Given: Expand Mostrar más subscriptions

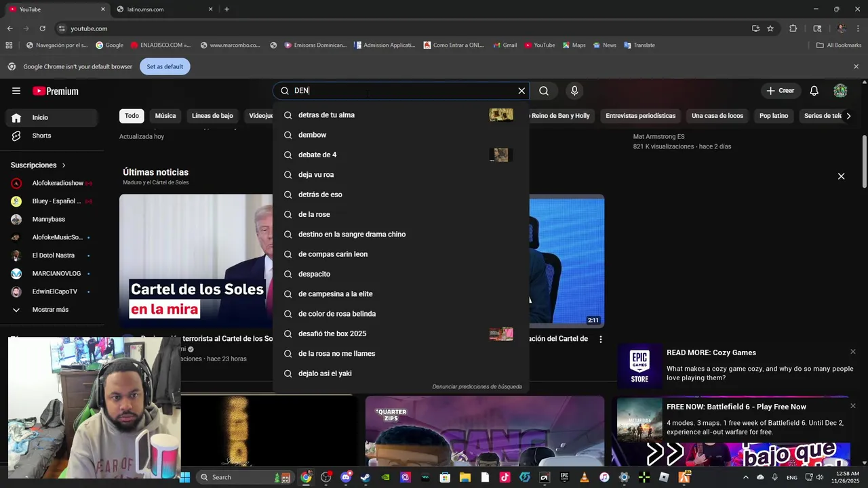Looking at the screenshot, I should point(53,310).
